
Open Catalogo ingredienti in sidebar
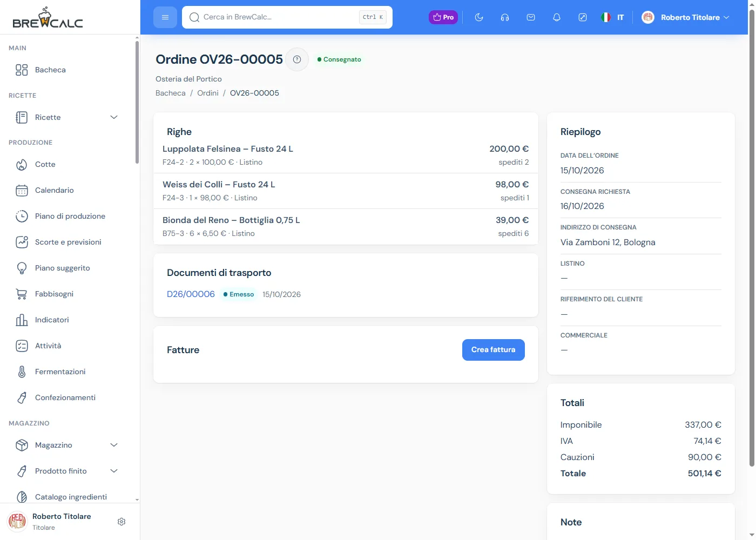pos(67,497)
